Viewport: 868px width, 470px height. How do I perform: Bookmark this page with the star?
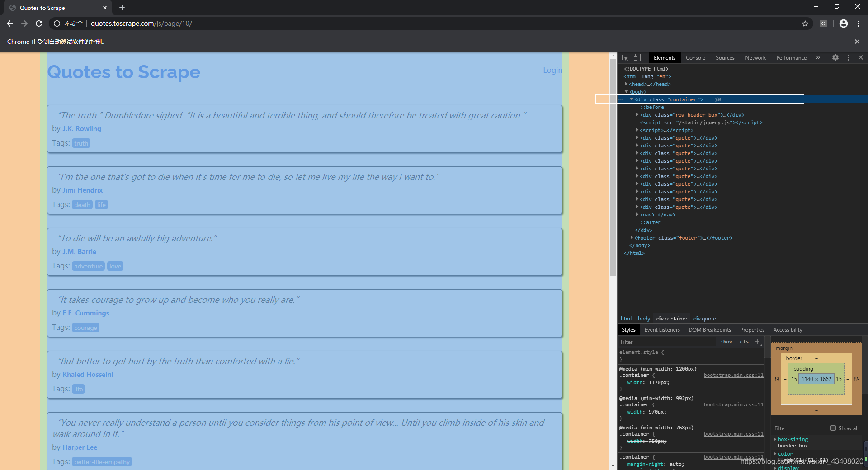pyautogui.click(x=805, y=23)
